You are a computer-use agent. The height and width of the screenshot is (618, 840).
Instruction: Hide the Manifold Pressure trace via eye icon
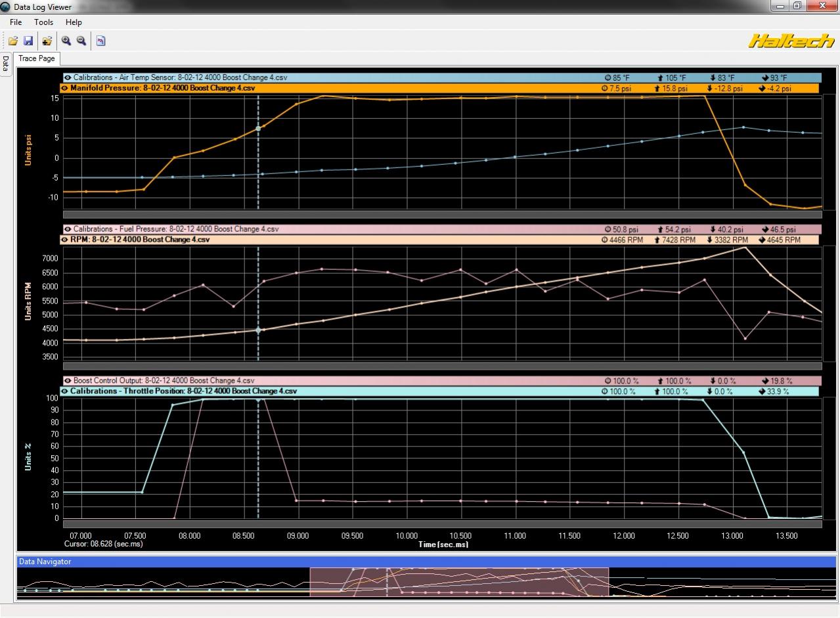(x=65, y=88)
